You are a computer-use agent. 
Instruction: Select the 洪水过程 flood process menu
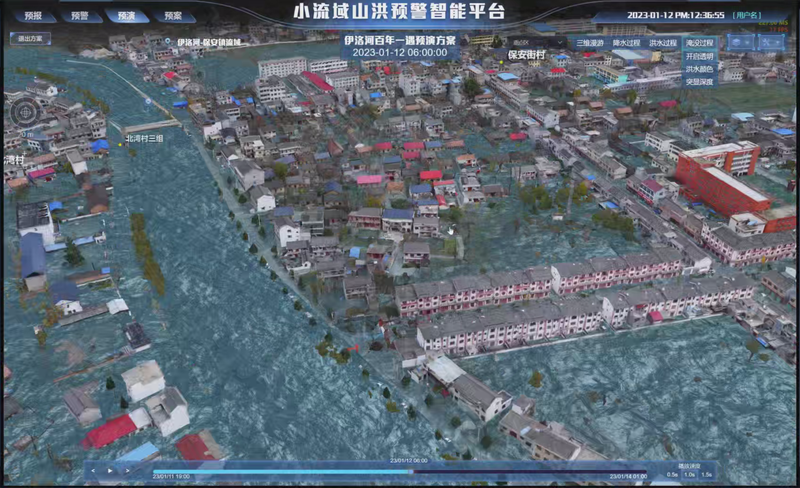pyautogui.click(x=663, y=43)
